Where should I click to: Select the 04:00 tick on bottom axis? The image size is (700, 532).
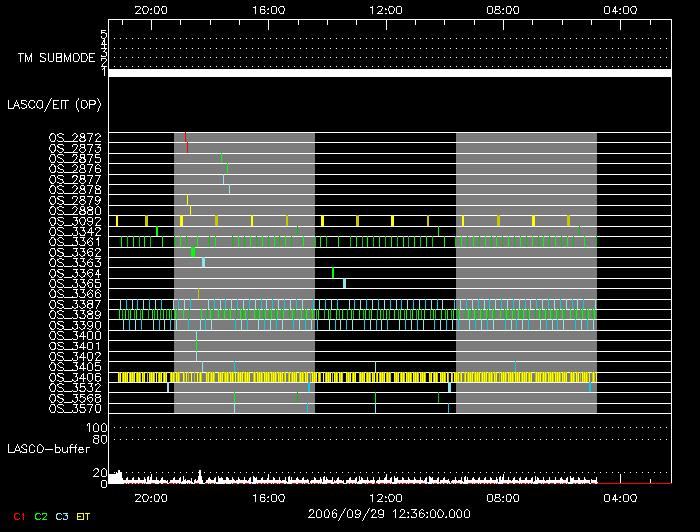tap(621, 497)
